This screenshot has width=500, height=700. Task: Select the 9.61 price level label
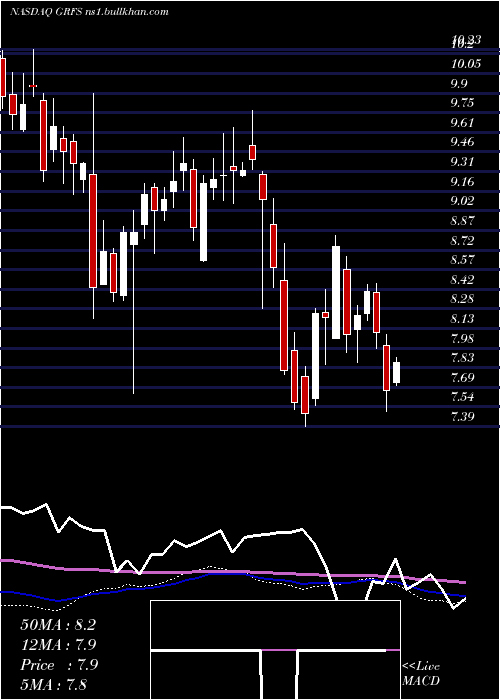(462, 123)
